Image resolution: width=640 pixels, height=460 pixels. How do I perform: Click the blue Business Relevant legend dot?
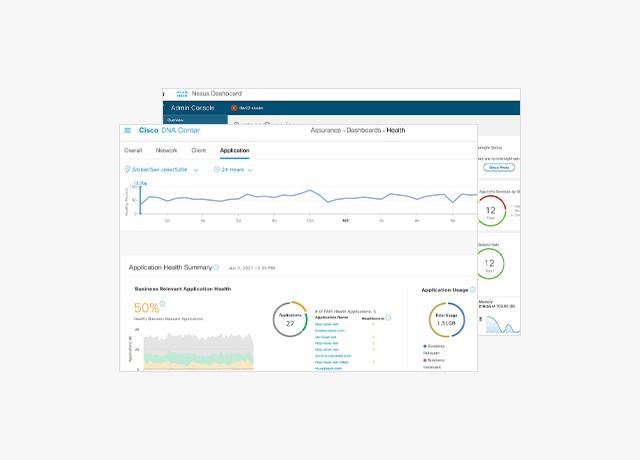pos(425,346)
